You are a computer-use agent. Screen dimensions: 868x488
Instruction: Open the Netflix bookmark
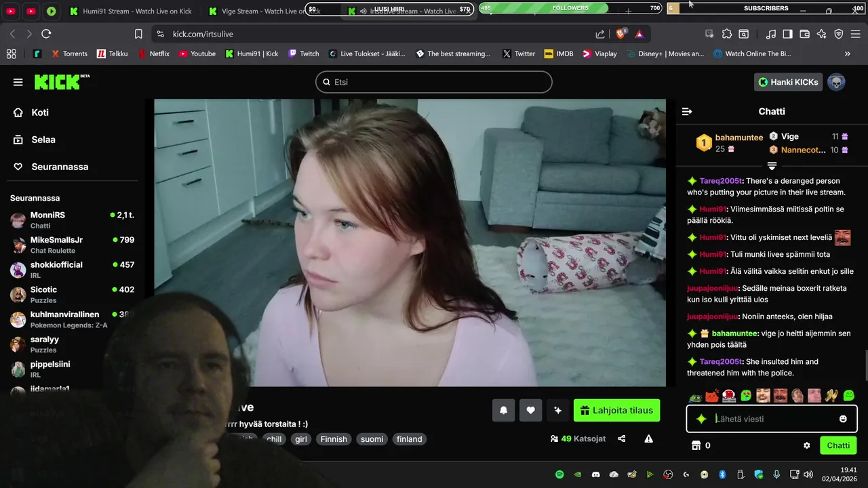click(x=153, y=54)
